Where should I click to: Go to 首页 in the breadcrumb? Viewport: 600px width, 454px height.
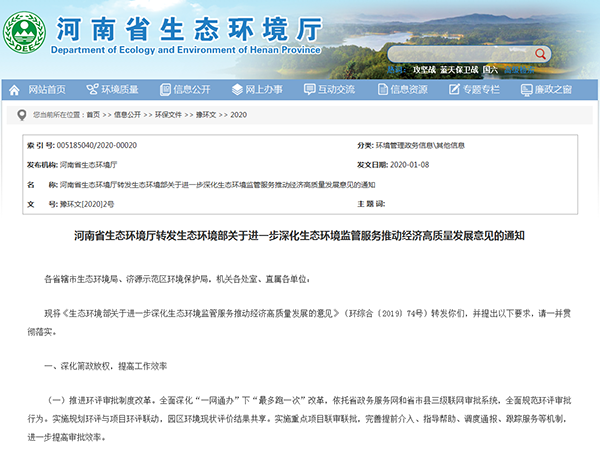click(93, 115)
